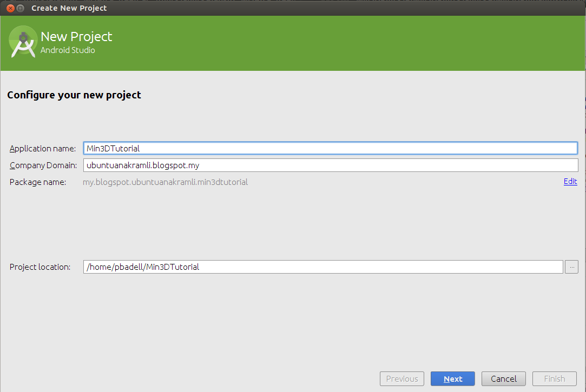Image resolution: width=586 pixels, height=392 pixels.
Task: Click the 'New Project' banner title
Action: coord(76,37)
